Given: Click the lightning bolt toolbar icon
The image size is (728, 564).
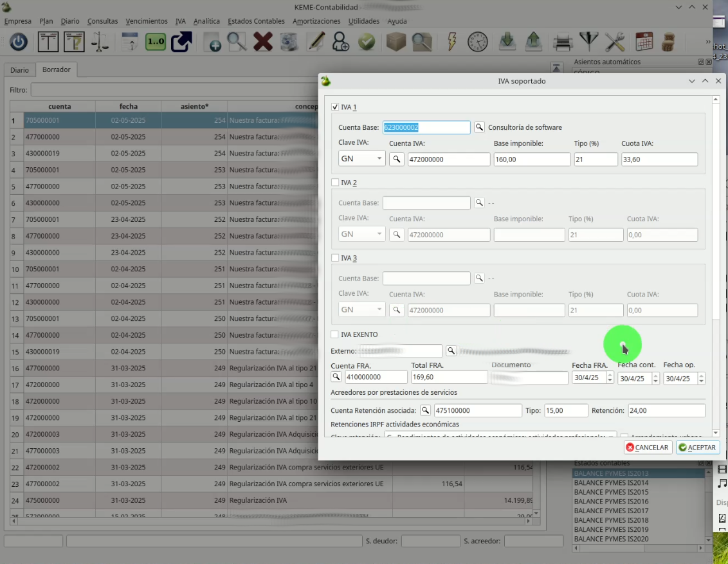Looking at the screenshot, I should (451, 42).
